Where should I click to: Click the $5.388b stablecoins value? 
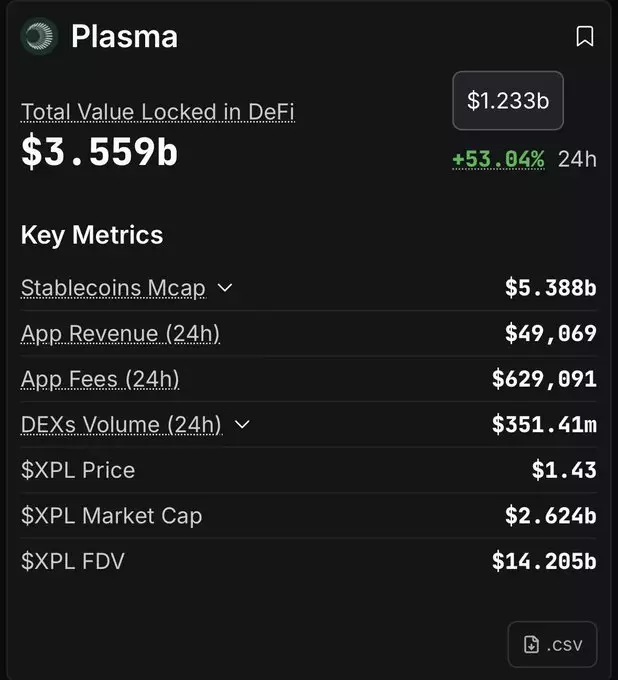click(x=550, y=288)
